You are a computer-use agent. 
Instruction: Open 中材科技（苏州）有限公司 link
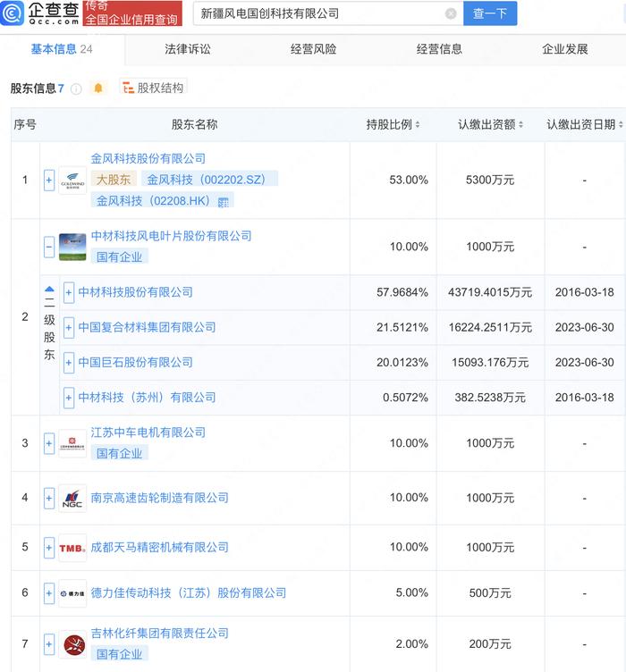[147, 399]
